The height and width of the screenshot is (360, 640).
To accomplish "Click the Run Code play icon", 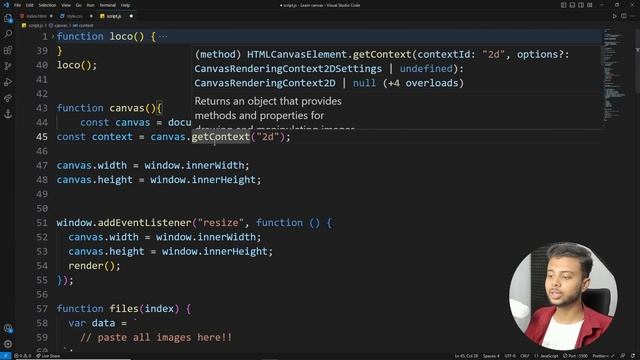I will pyautogui.click(x=615, y=16).
